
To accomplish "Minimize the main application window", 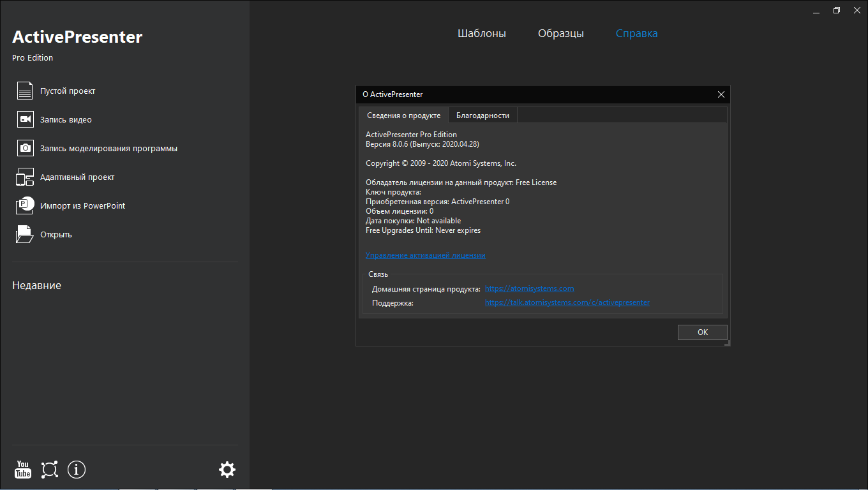I will pos(818,10).
